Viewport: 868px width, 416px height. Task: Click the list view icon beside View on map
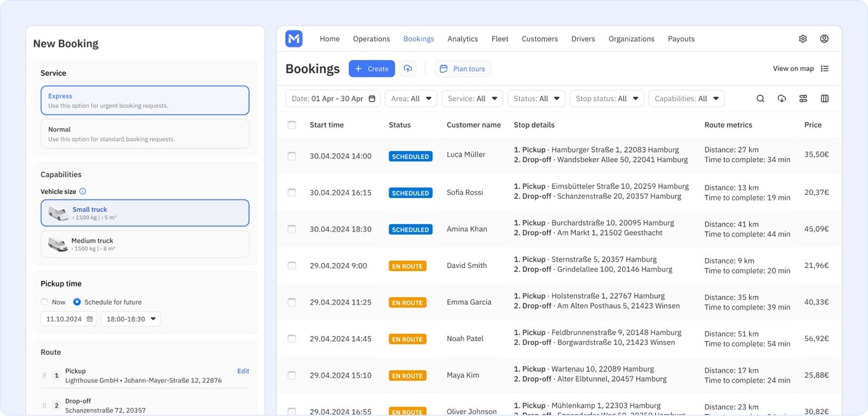tap(825, 69)
